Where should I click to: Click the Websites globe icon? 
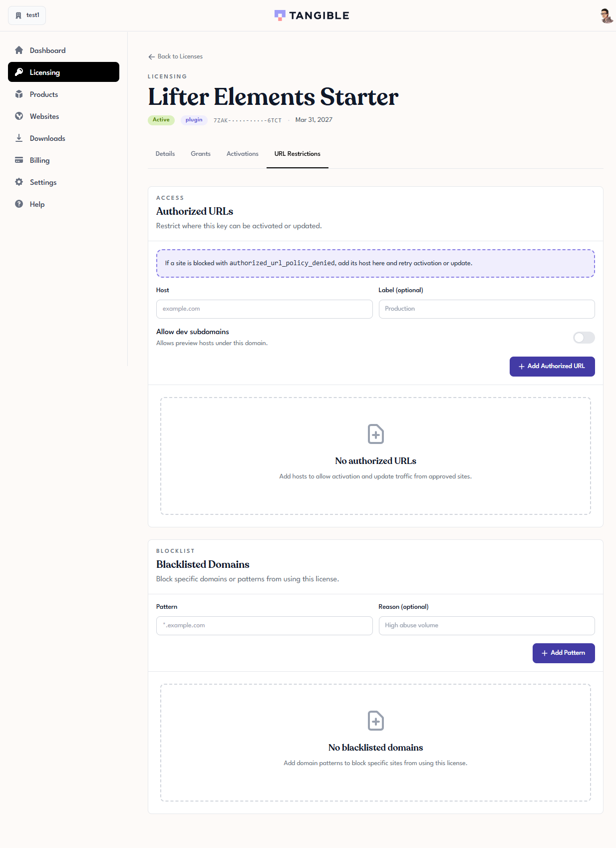point(19,116)
